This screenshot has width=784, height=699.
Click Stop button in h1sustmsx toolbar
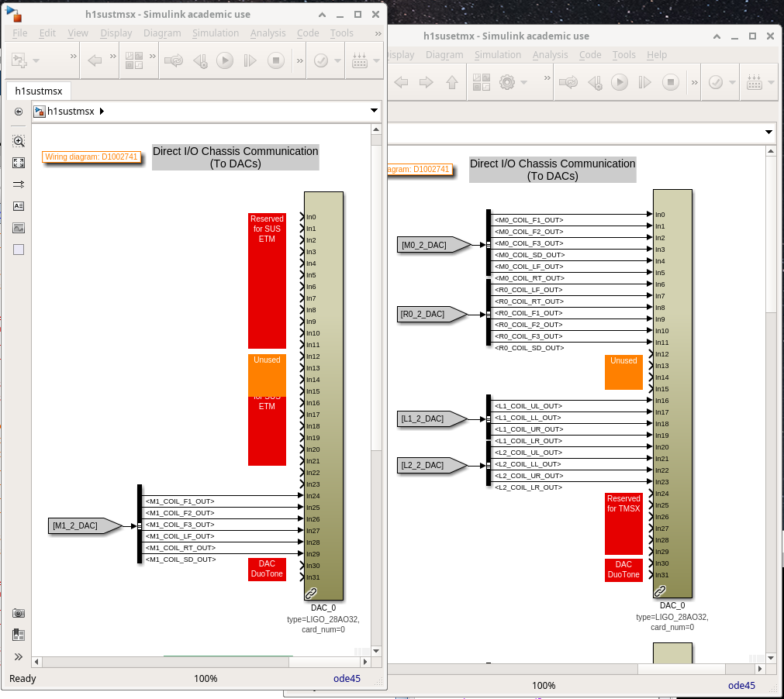coord(276,60)
